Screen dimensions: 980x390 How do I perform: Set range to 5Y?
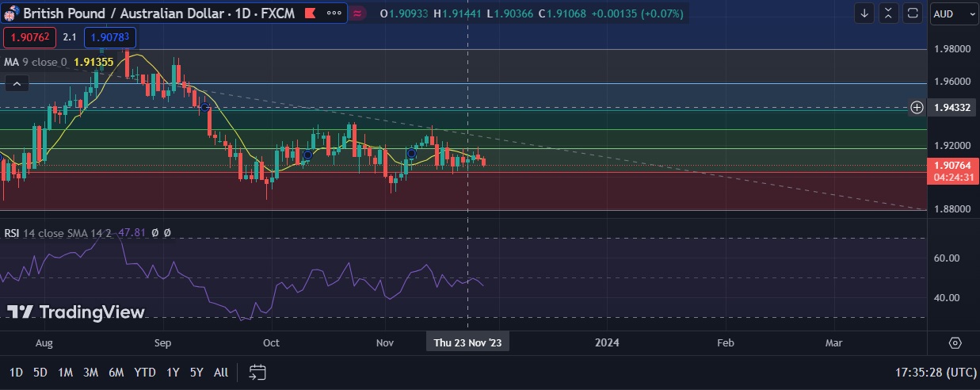pyautogui.click(x=196, y=372)
